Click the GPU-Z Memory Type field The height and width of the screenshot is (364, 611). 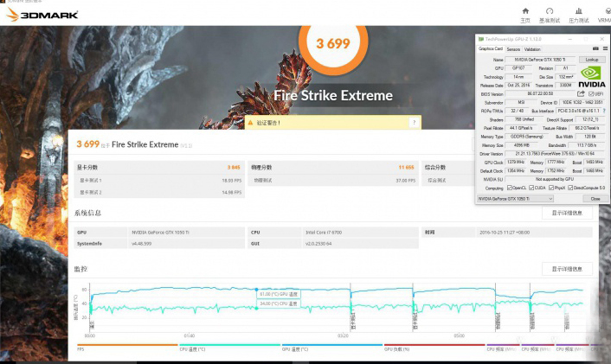526,137
